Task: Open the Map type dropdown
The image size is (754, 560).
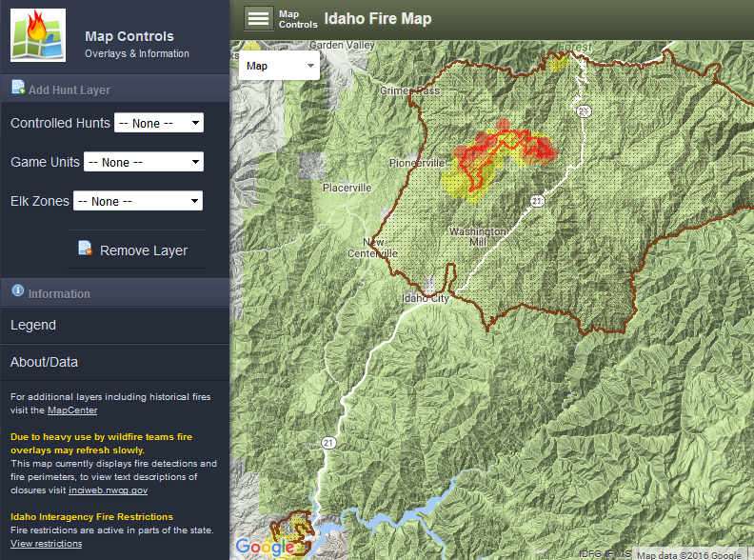Action: coord(279,66)
